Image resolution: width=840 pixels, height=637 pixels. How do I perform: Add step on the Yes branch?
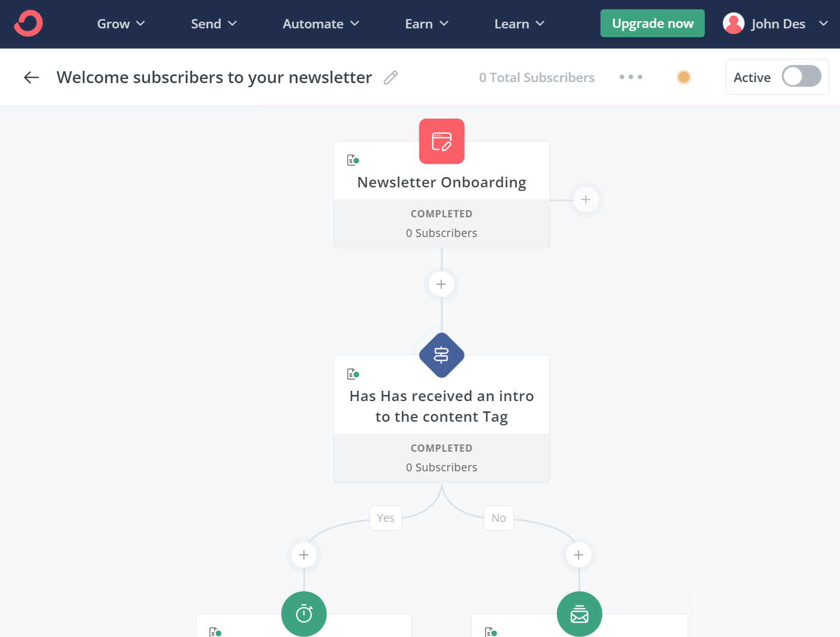point(304,555)
